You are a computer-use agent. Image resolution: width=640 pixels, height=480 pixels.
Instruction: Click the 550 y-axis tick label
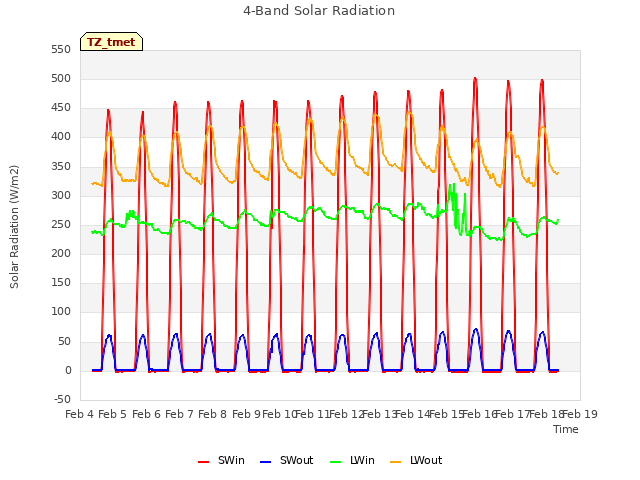point(61,49)
